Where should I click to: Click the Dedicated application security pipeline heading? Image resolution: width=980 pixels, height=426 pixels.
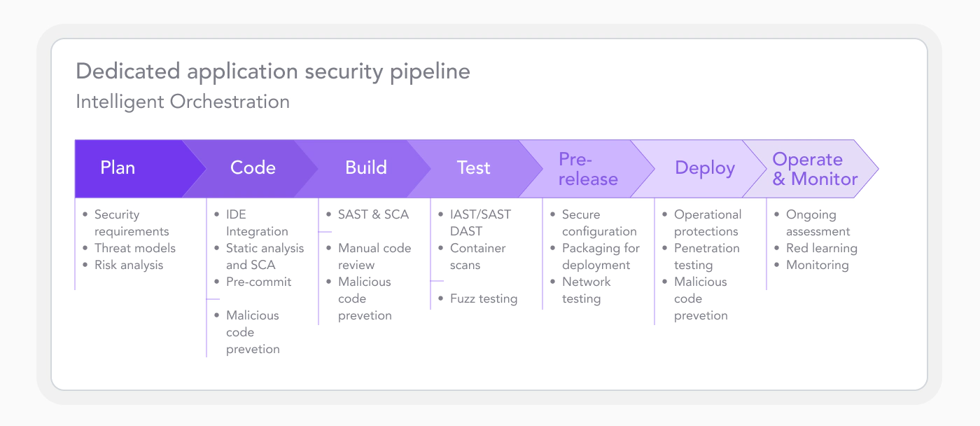pyautogui.click(x=272, y=71)
